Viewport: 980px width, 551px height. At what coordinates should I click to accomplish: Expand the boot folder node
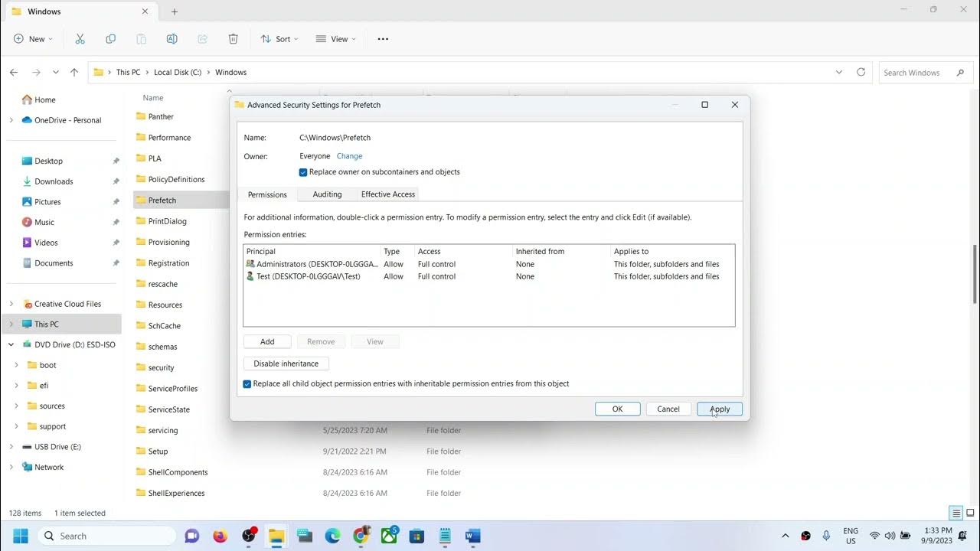(16, 365)
